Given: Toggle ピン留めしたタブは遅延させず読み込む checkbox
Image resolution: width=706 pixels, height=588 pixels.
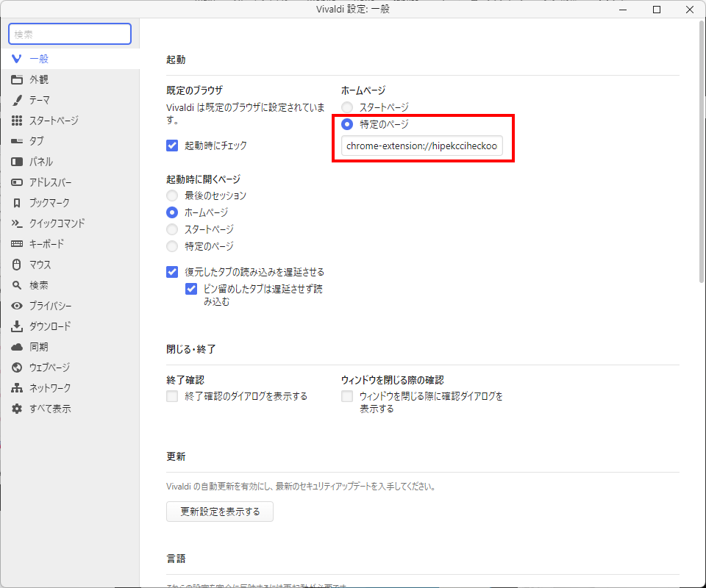Looking at the screenshot, I should (191, 289).
